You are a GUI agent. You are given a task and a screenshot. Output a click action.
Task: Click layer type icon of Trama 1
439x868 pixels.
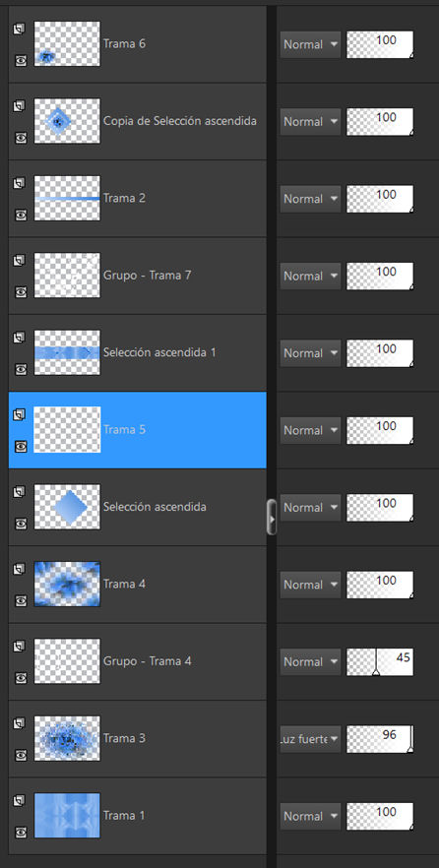[20, 800]
